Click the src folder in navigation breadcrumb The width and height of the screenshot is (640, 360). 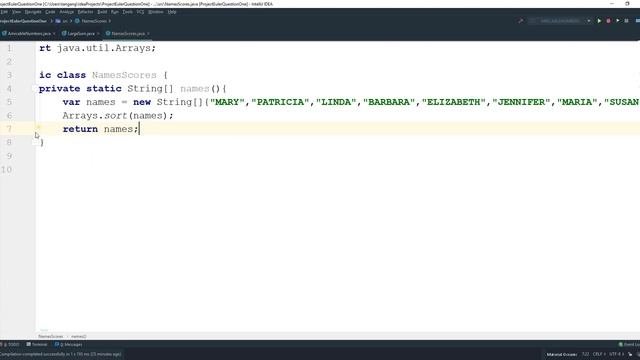[62, 21]
